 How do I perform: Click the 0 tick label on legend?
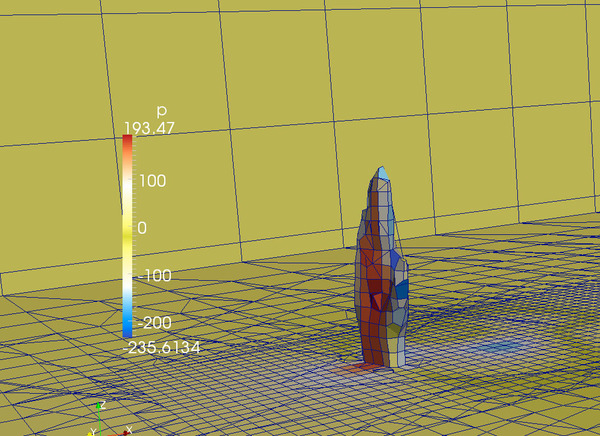[x=142, y=227]
